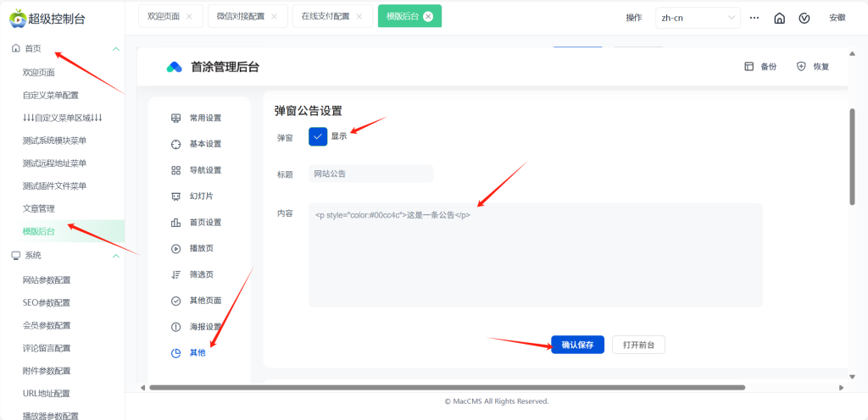Screen dimensions: 868x420
Task: Click the horizontal scrollbar thumb
Action: click(448, 387)
